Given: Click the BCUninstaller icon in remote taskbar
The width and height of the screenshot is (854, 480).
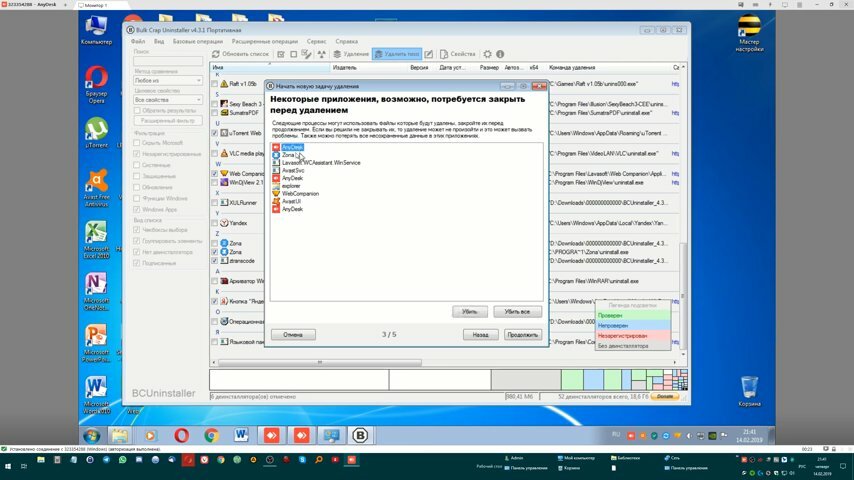Looking at the screenshot, I should [359, 435].
